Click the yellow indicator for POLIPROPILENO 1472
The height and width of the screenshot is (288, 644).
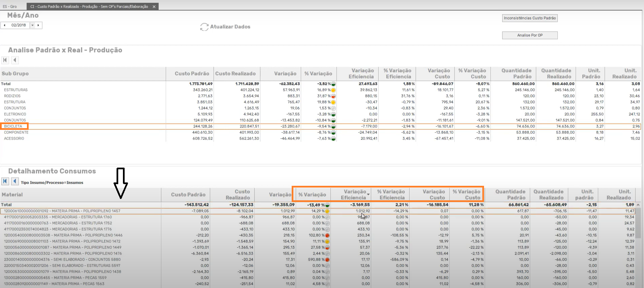[x=327, y=241]
